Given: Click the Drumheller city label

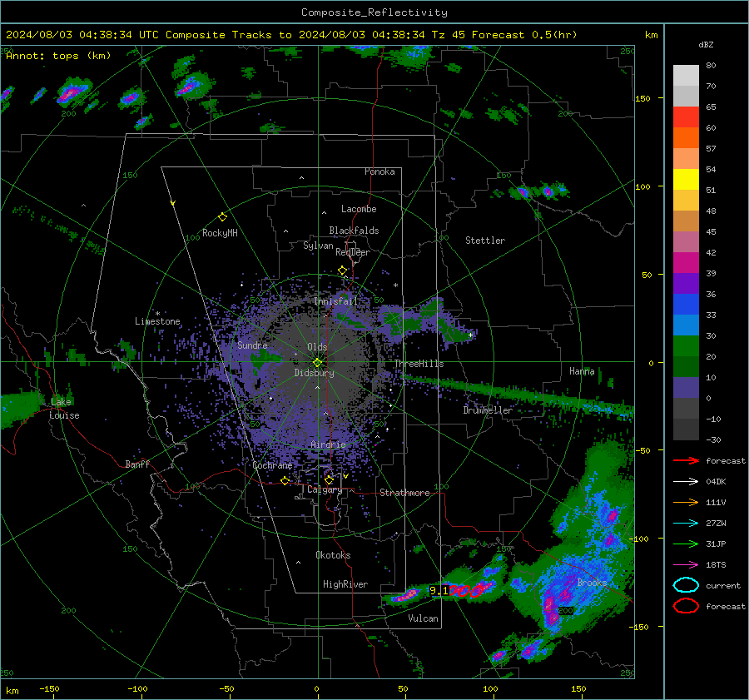Looking at the screenshot, I should 488,410.
